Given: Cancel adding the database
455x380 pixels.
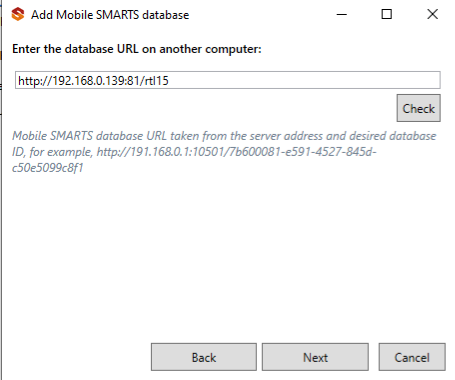Looking at the screenshot, I should point(412,357).
